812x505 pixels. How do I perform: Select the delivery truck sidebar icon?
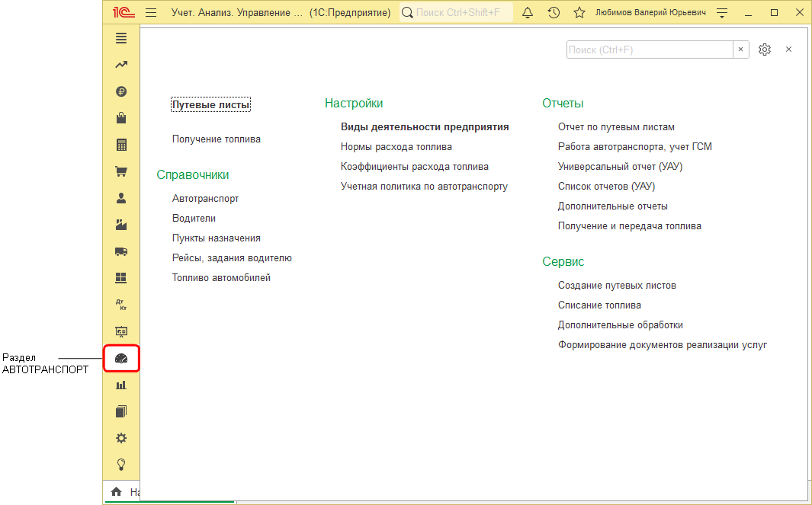click(x=121, y=251)
